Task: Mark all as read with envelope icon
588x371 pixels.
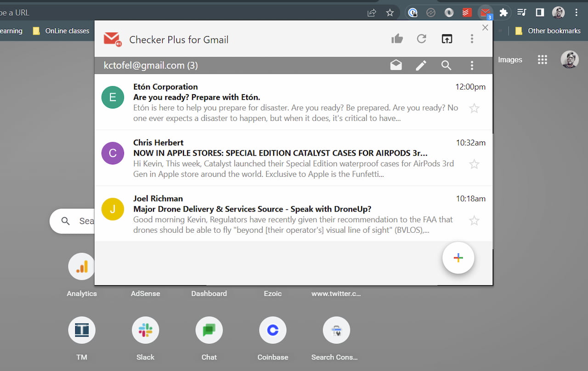Action: (396, 66)
